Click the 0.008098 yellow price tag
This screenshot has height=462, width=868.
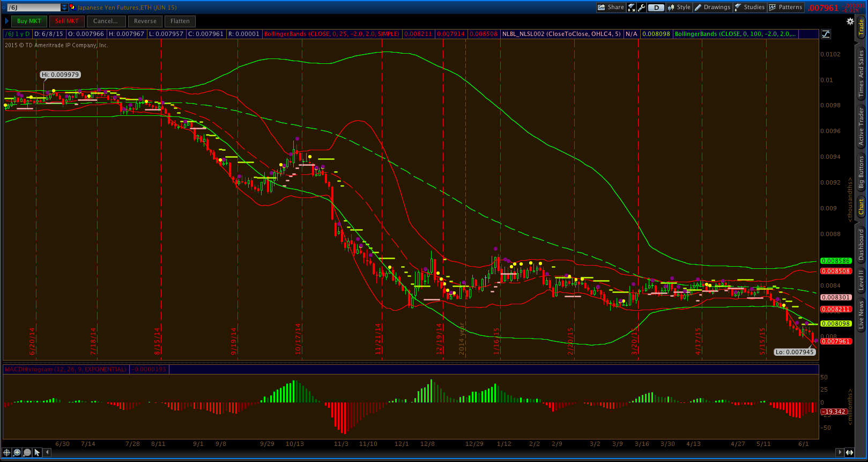click(836, 324)
